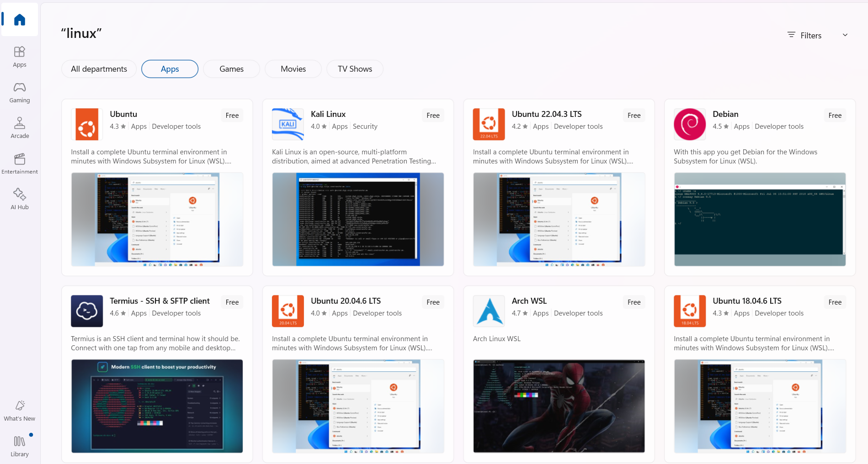This screenshot has height=464, width=868.
Task: Open the Kali Linux terminal screenshot
Action: (358, 220)
